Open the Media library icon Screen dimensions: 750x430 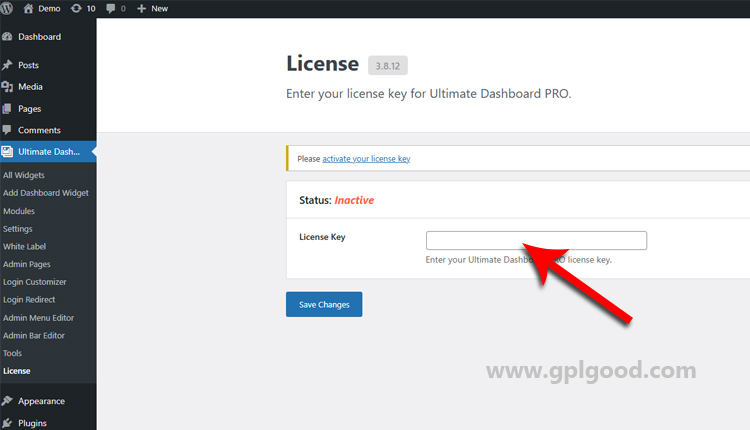8,87
